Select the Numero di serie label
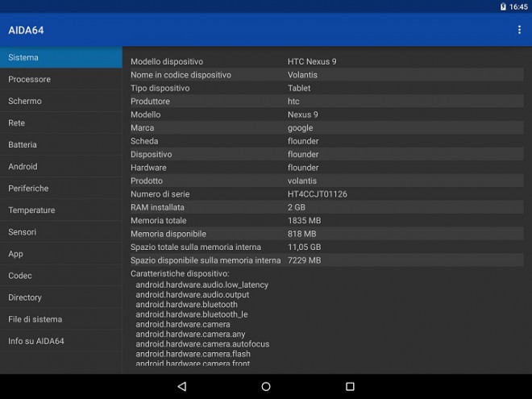This screenshot has height=399, width=532. [x=160, y=193]
